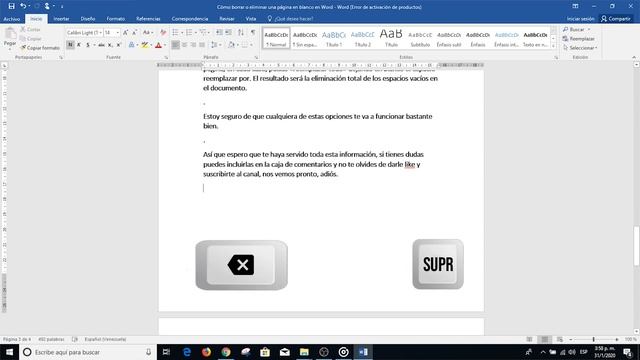Open the Seleccionar menu
The image size is (640, 360).
tap(580, 48)
